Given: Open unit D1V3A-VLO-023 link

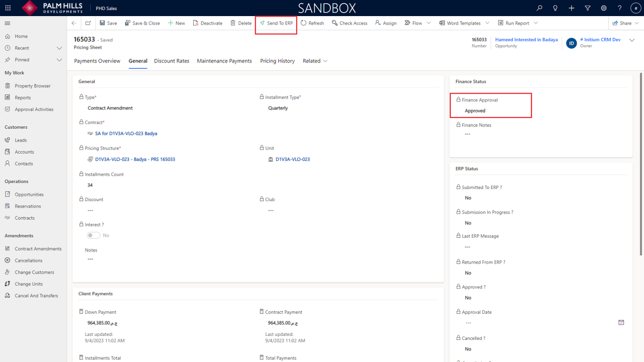Looking at the screenshot, I should (293, 159).
